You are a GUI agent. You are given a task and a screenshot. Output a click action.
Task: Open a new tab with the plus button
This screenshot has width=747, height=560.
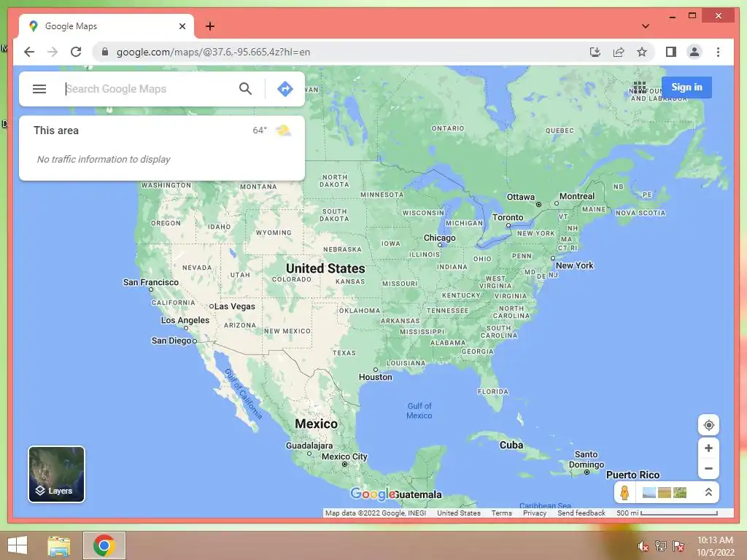pos(209,26)
